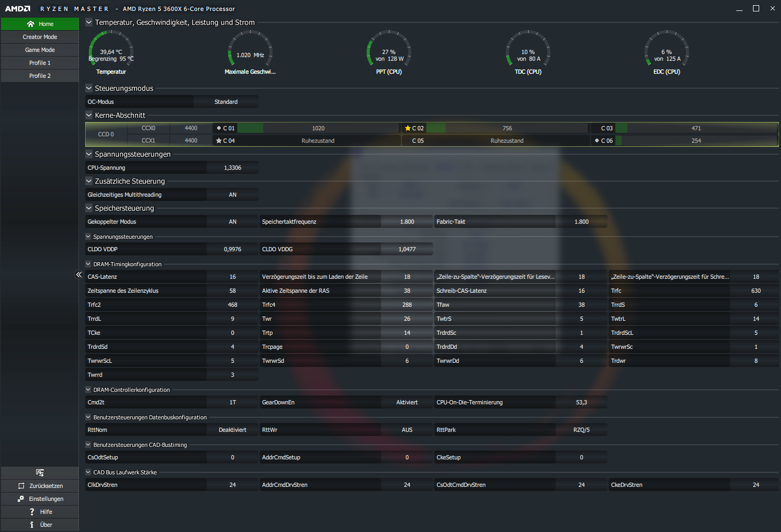Click the Speichertaktfrequenz value field
Screen dimensions: 781x532
[407, 222]
